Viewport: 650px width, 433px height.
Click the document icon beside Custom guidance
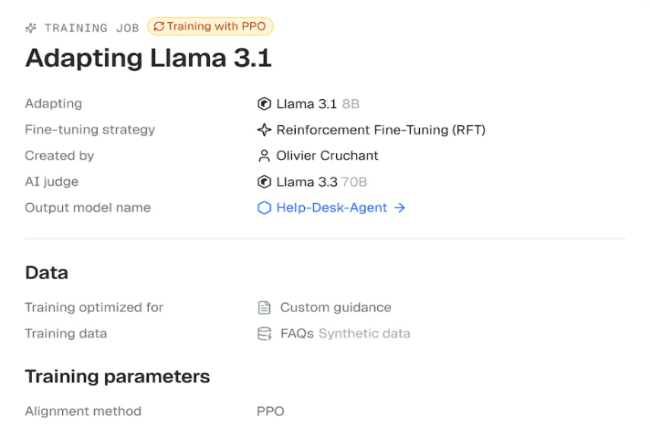[x=264, y=307]
